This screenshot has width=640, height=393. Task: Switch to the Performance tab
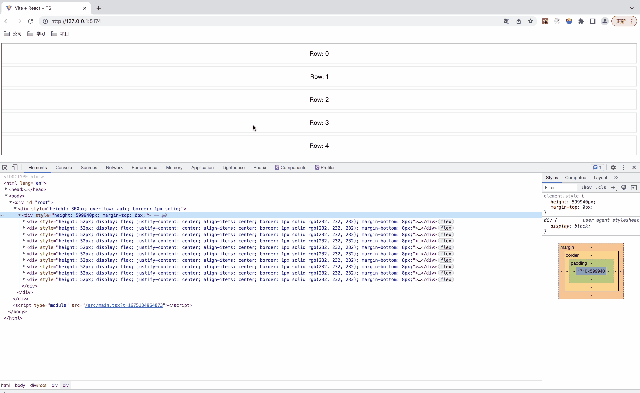pyautogui.click(x=144, y=167)
